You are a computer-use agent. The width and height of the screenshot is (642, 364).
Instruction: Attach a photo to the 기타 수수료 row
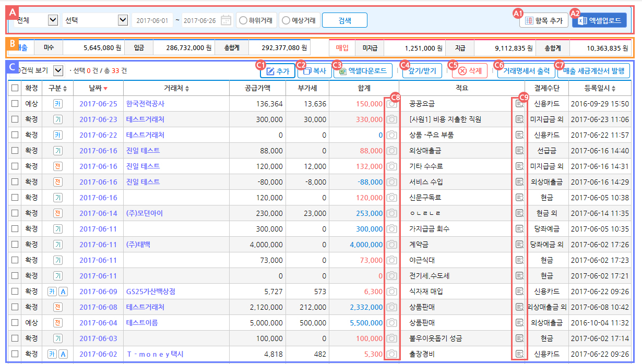tap(392, 166)
